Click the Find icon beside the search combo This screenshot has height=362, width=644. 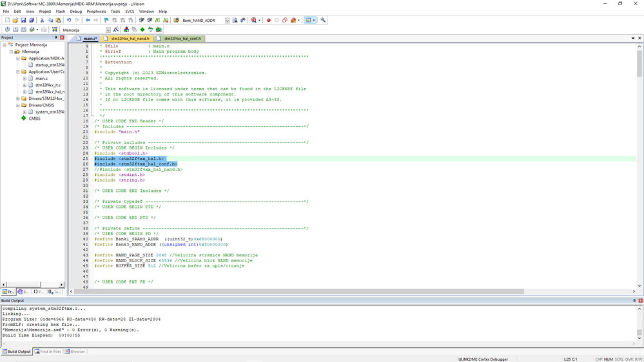pos(235,20)
